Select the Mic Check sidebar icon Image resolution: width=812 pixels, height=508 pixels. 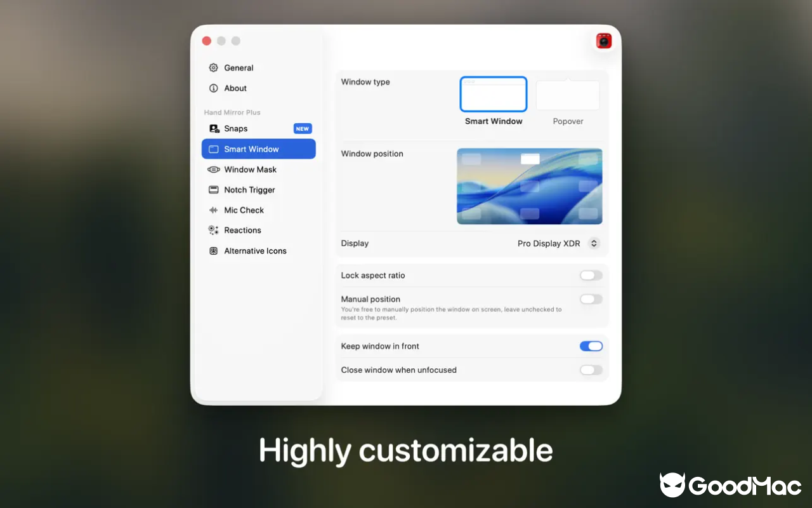[x=214, y=210]
